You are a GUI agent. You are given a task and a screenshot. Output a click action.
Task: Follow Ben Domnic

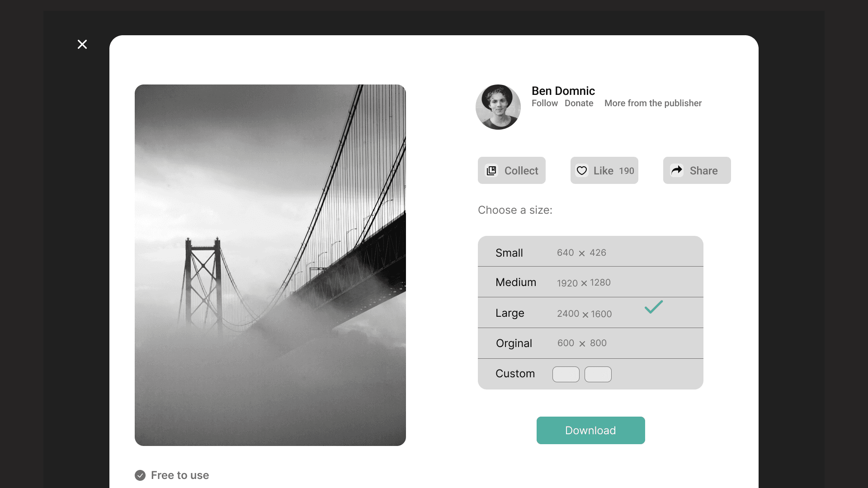(544, 103)
